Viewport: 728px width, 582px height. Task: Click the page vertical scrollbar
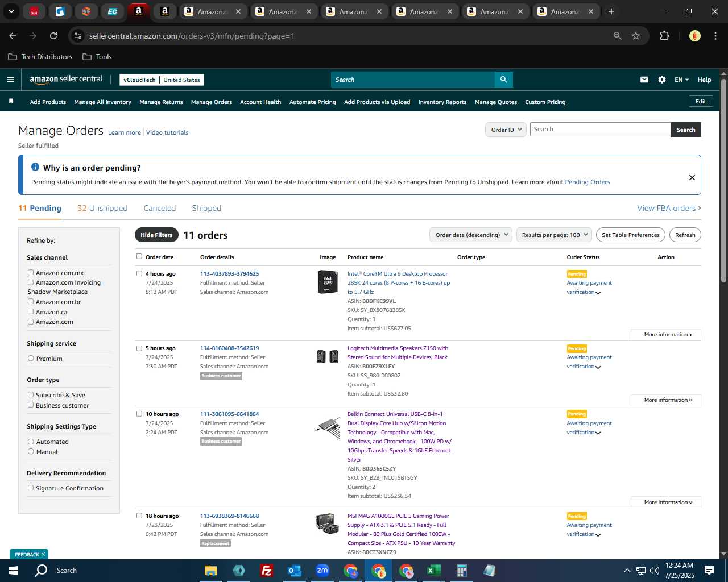click(x=723, y=182)
